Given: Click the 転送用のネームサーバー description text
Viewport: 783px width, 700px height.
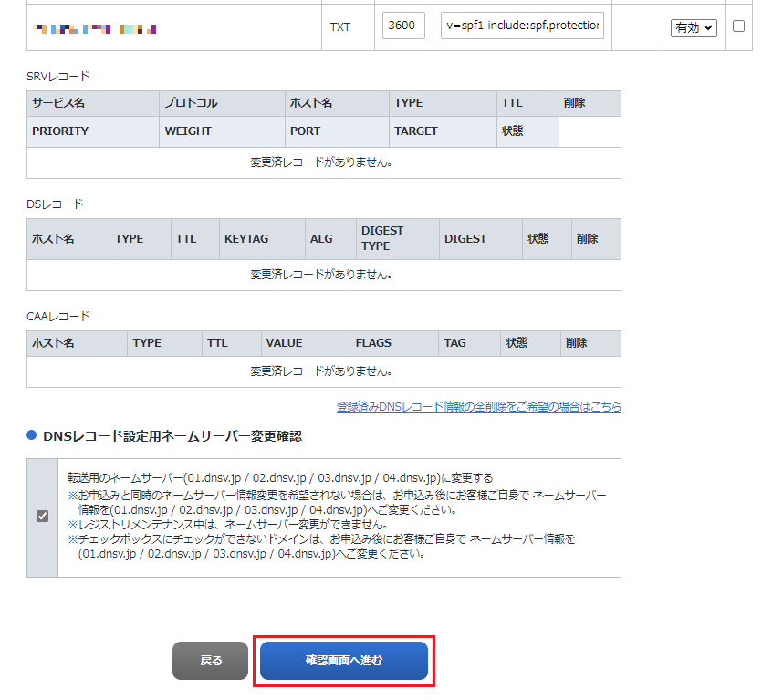Looking at the screenshot, I should (280, 477).
